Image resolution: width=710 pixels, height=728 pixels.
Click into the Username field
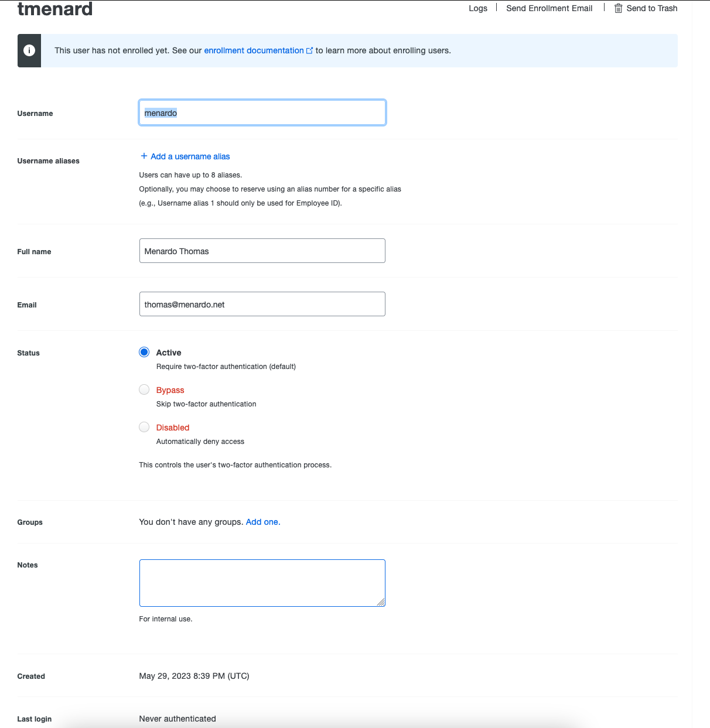pos(262,112)
